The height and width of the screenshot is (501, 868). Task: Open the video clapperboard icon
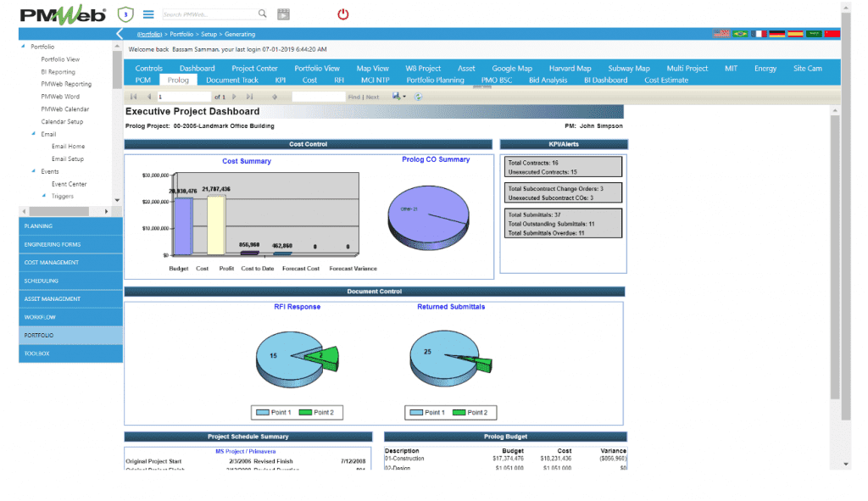point(283,14)
